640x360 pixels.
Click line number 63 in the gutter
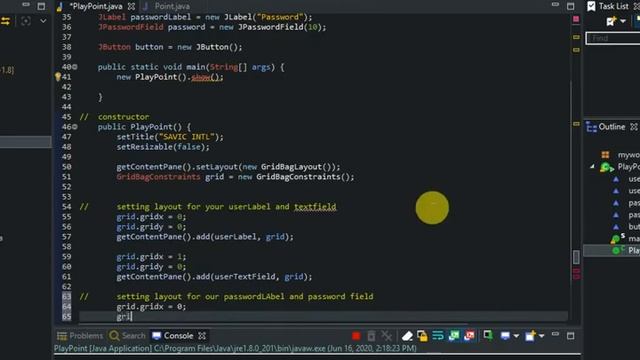click(x=67, y=296)
